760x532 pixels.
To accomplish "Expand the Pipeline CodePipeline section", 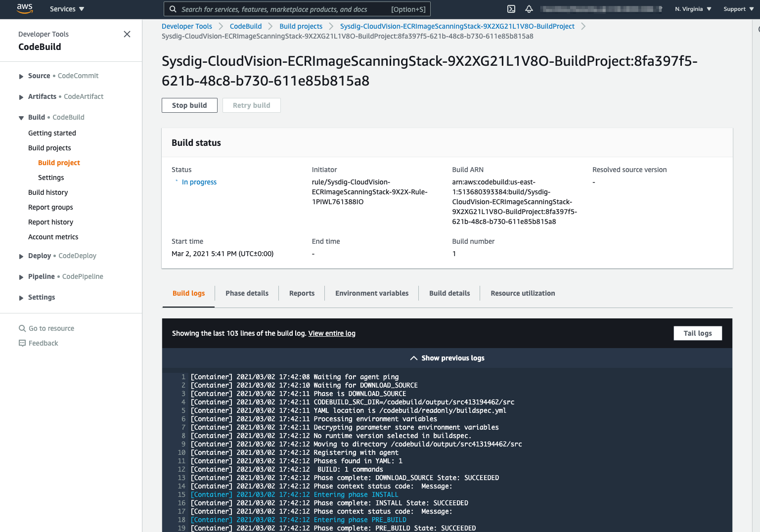I will pyautogui.click(x=21, y=277).
